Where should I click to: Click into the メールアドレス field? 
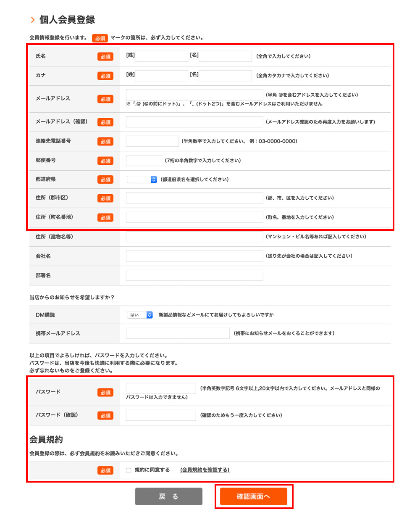click(x=194, y=95)
